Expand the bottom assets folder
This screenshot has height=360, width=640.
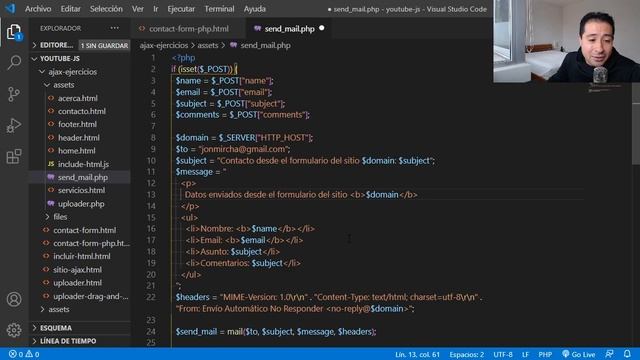58,309
